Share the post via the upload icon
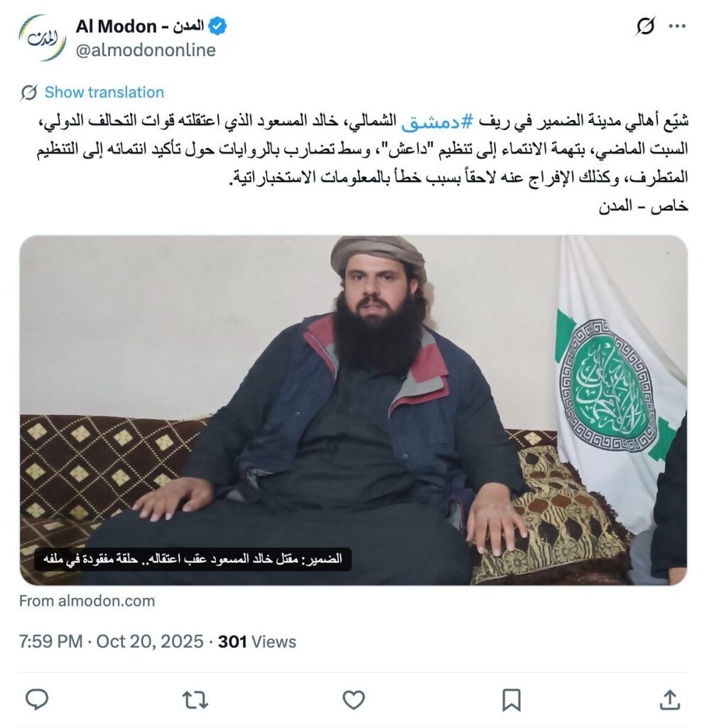707x728 pixels. coord(669,700)
